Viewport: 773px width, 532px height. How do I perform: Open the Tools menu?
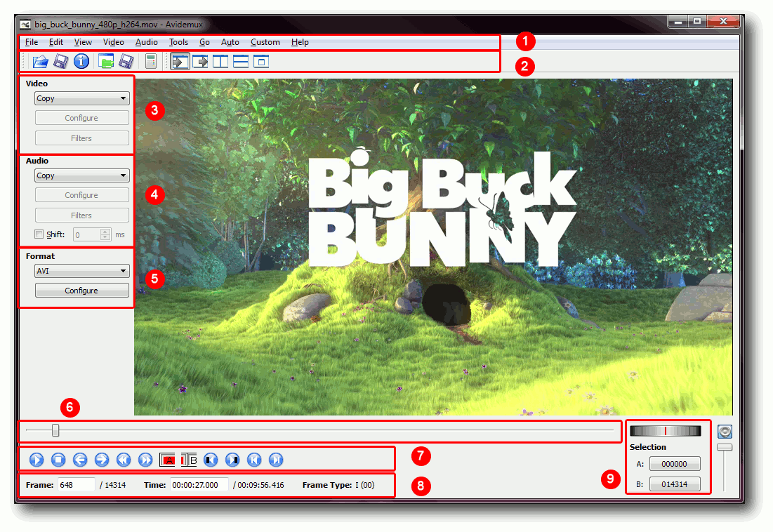coord(178,42)
